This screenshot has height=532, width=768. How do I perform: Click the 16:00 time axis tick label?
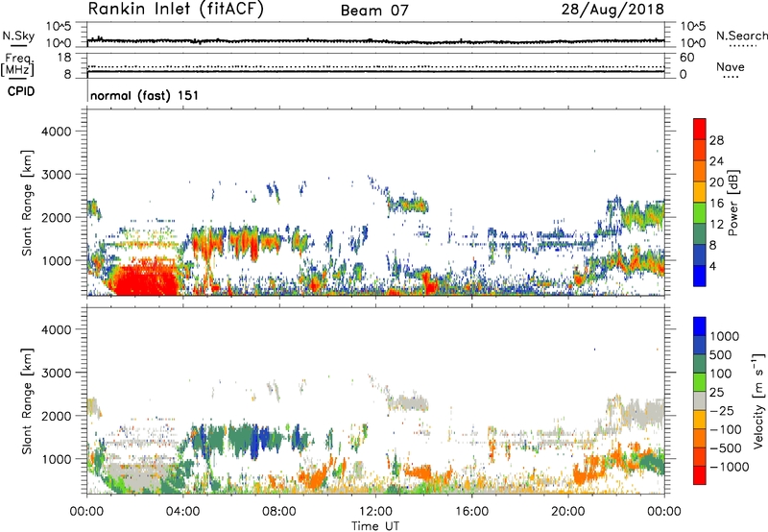point(471,512)
